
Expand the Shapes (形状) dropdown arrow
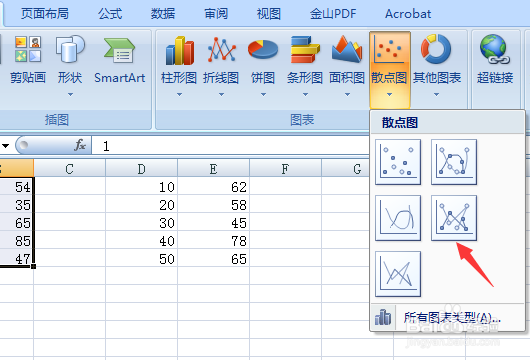click(70, 95)
